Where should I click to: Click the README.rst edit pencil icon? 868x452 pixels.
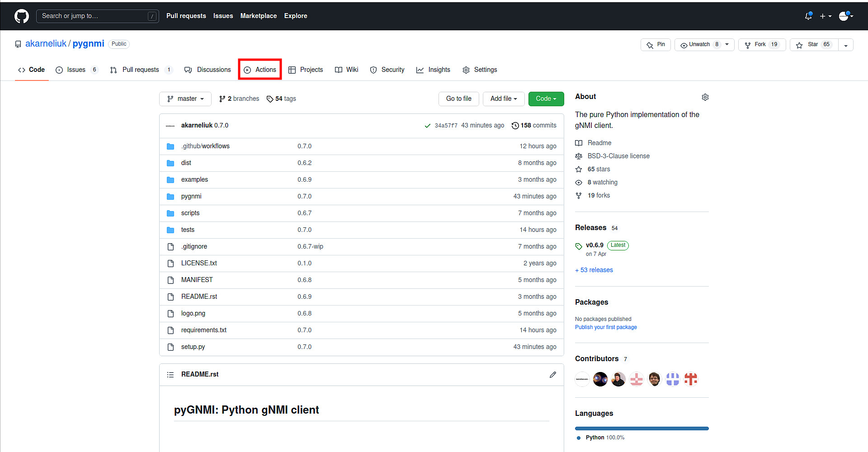(x=553, y=374)
